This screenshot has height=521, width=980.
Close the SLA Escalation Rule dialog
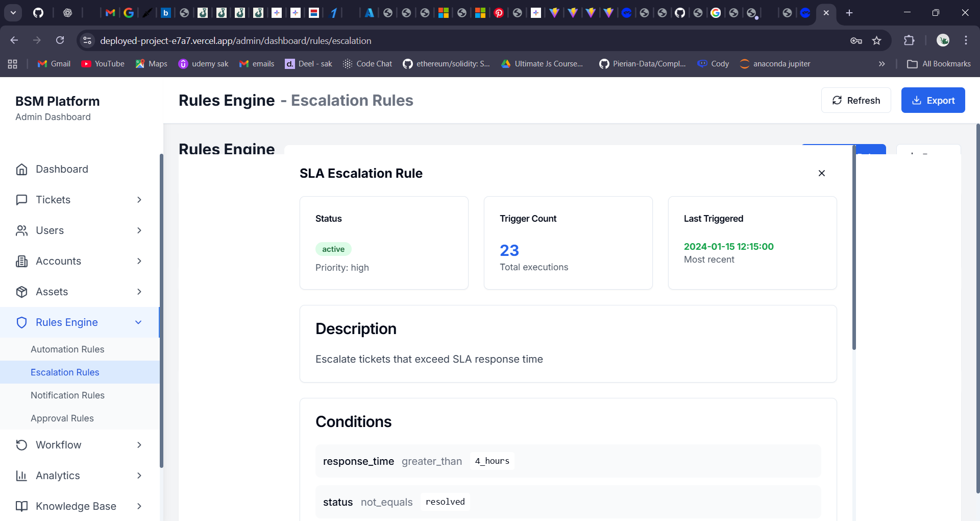(x=821, y=173)
